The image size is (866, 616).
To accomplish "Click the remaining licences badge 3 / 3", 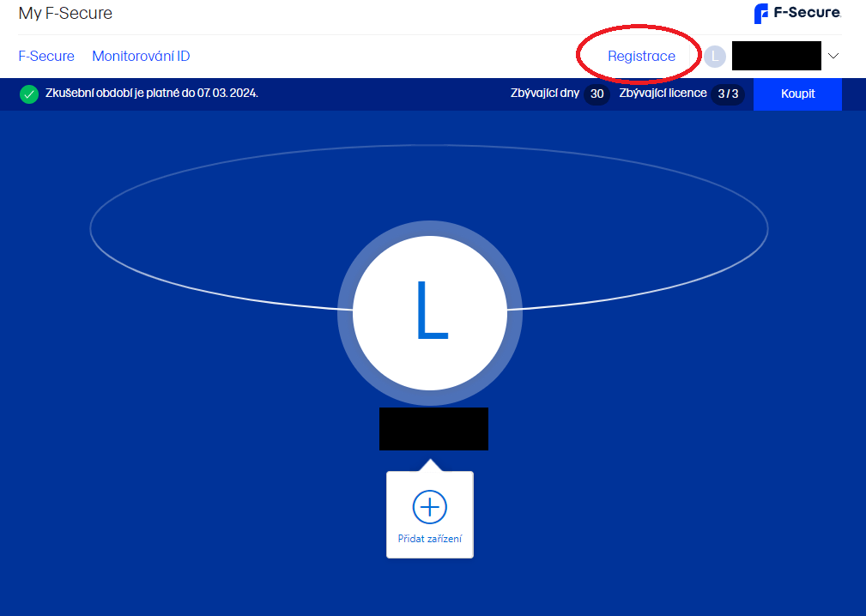I will pyautogui.click(x=727, y=94).
